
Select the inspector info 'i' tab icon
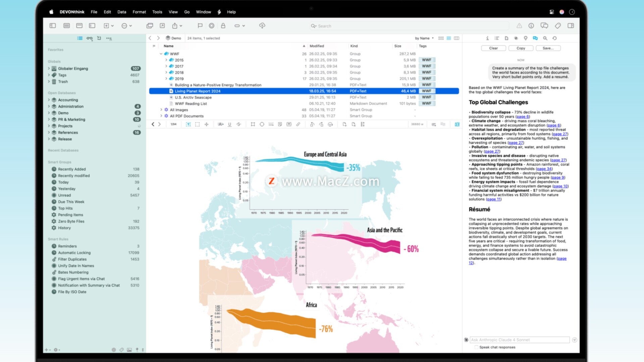[x=487, y=38]
